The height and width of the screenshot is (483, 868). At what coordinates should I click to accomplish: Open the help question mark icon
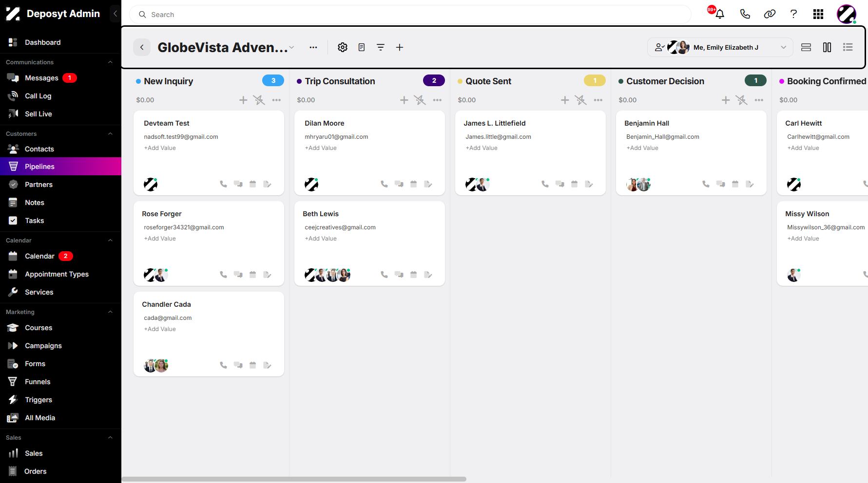[x=793, y=14]
